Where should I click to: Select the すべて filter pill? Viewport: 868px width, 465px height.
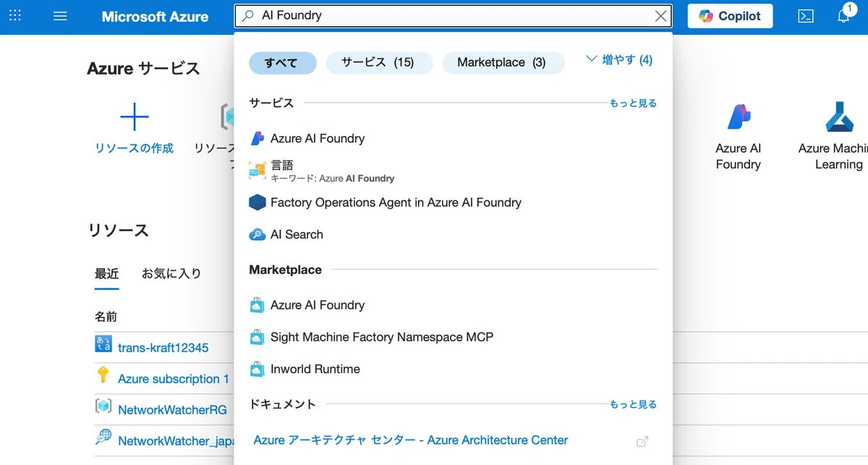[x=281, y=63]
